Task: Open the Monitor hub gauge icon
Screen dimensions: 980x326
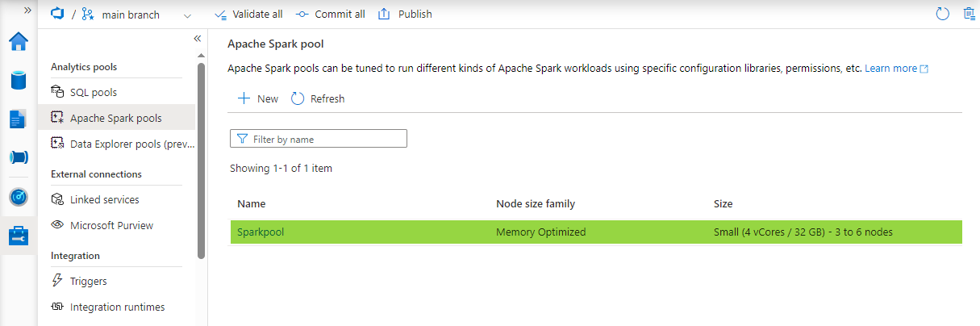Action: pyautogui.click(x=19, y=197)
